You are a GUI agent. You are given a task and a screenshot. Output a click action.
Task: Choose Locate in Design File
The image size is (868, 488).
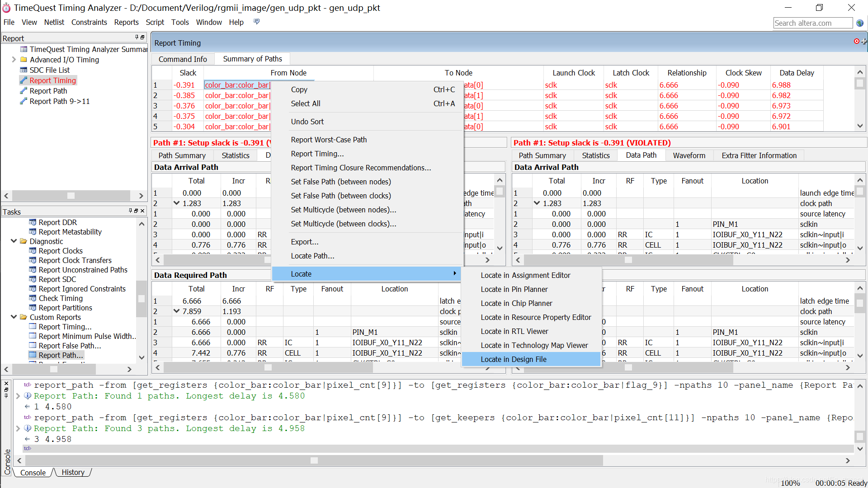point(531,359)
